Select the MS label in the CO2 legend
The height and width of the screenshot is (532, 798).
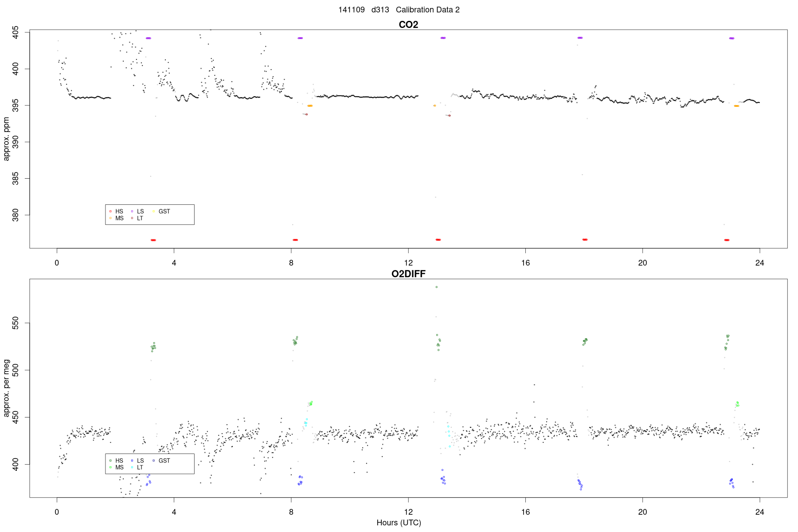tap(119, 218)
